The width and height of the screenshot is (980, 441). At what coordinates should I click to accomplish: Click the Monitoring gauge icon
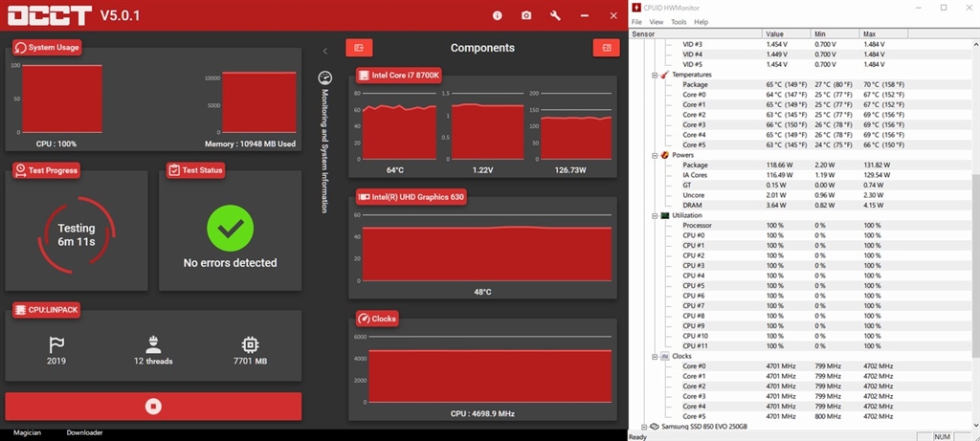click(324, 77)
